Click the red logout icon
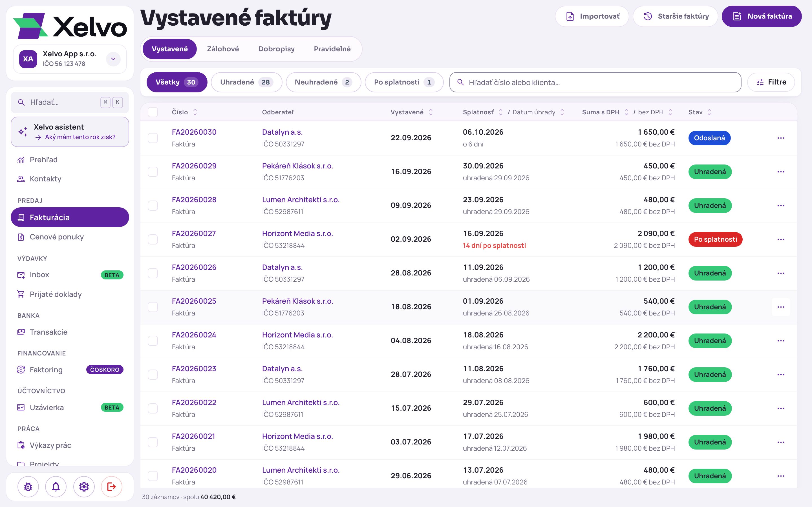 coord(111,486)
